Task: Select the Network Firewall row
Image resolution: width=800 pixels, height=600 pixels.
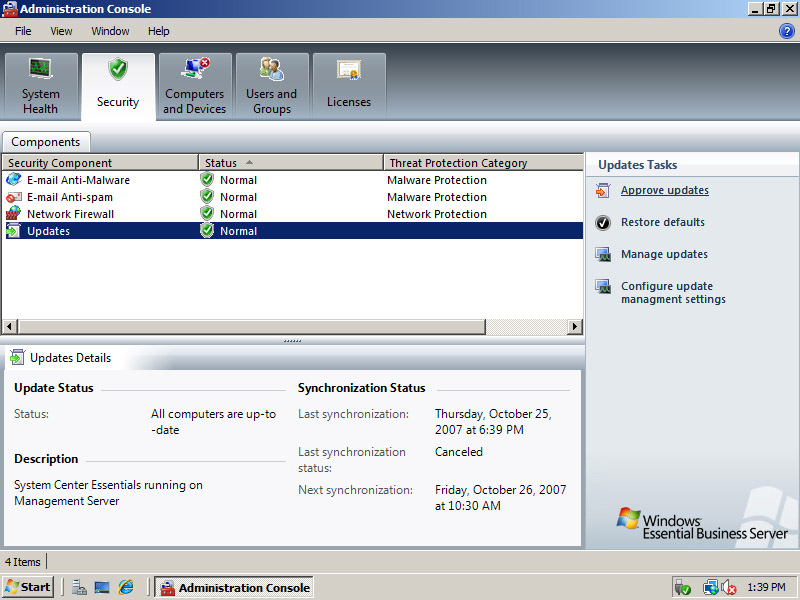Action: (x=292, y=214)
